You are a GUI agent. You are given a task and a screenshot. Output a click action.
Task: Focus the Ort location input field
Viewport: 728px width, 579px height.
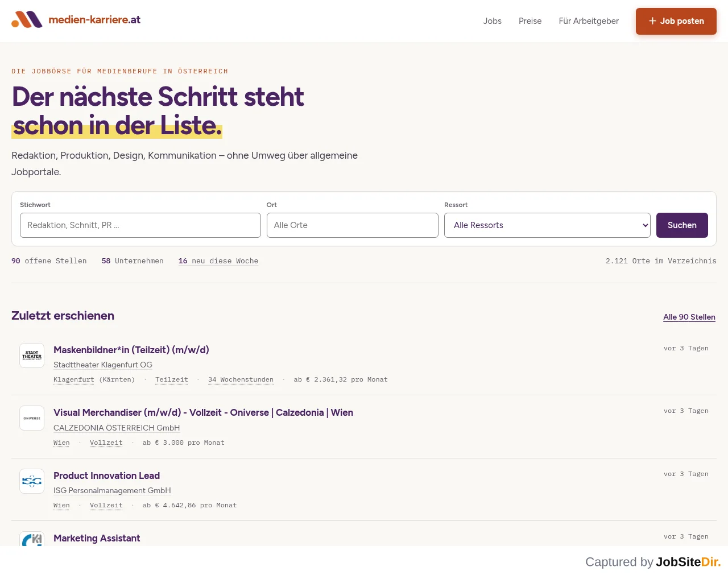[x=353, y=225]
